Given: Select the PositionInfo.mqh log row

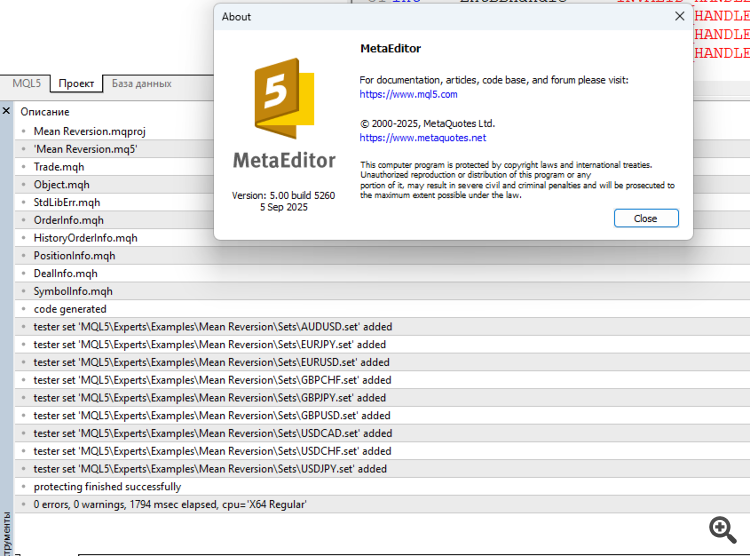Looking at the screenshot, I should click(x=382, y=256).
